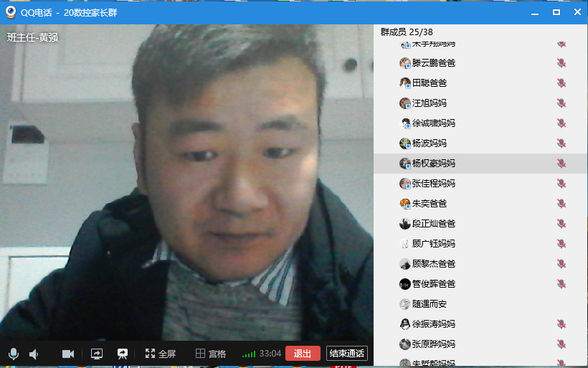Click 朱奕爸爸's avatar
Image resolution: width=588 pixels, height=368 pixels.
405,204
